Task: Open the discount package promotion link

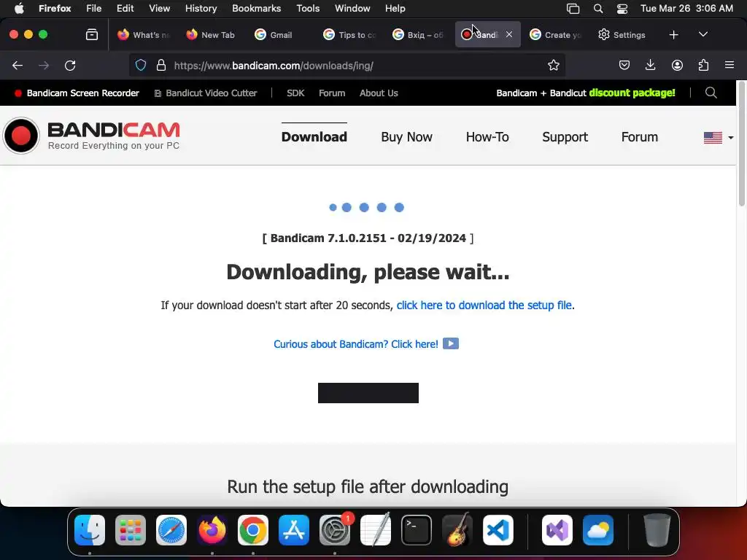Action: (586, 93)
